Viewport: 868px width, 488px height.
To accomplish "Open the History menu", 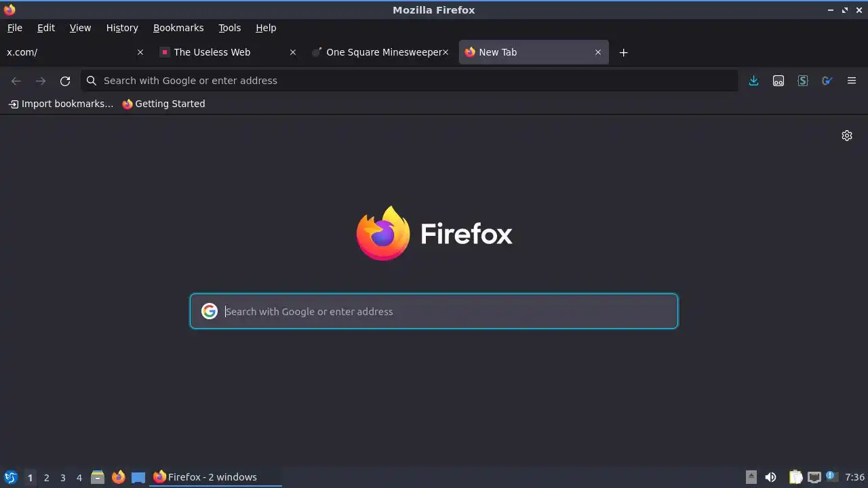I will 122,28.
